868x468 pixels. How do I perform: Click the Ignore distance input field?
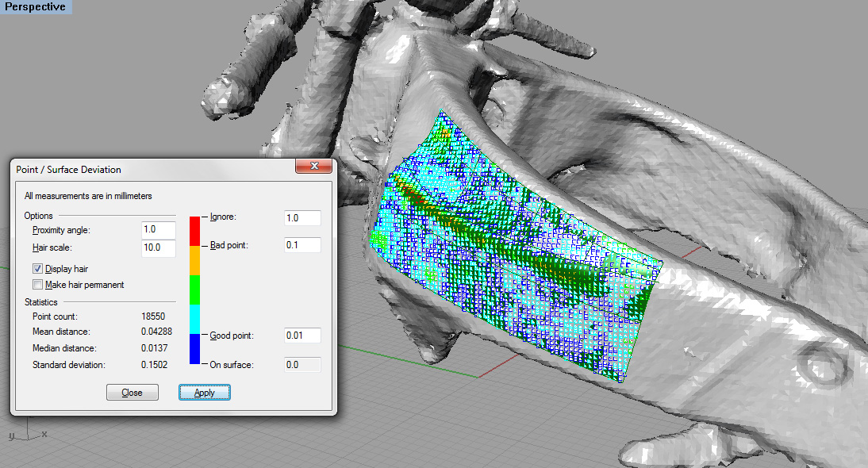click(x=302, y=217)
